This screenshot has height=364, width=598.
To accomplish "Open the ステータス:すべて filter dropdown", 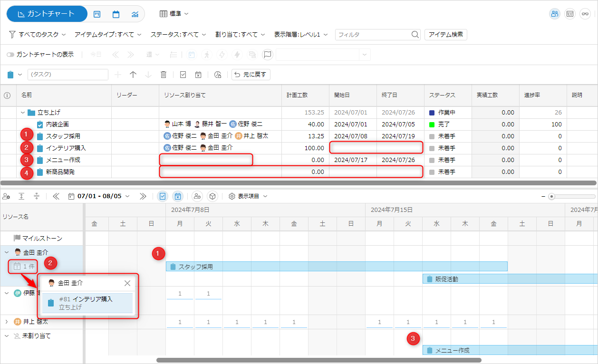I will tap(178, 35).
